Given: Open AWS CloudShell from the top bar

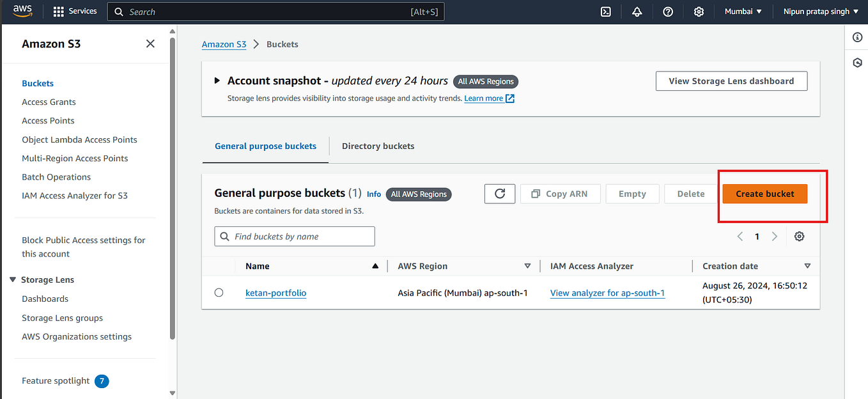Looking at the screenshot, I should 605,12.
